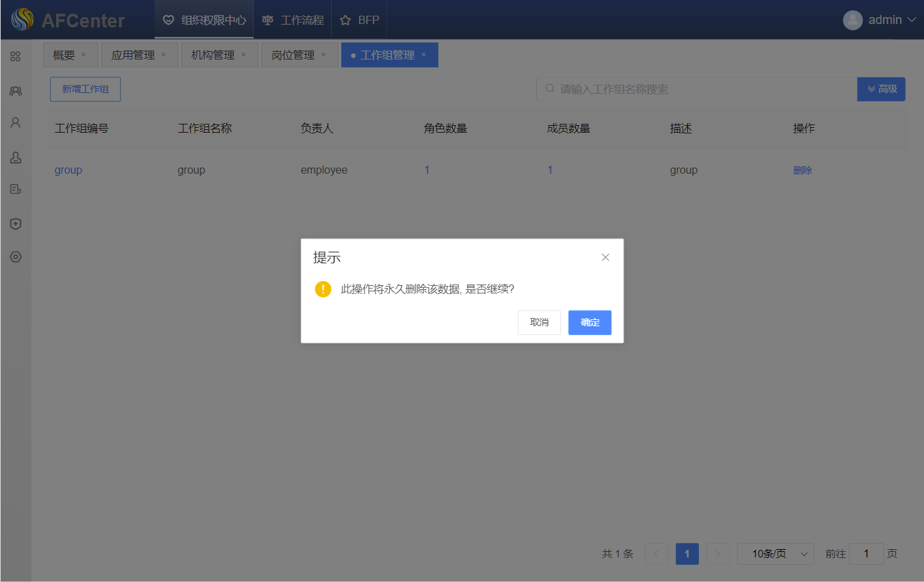Select the multi-user group icon in sidebar
The height and width of the screenshot is (582, 924).
(15, 91)
